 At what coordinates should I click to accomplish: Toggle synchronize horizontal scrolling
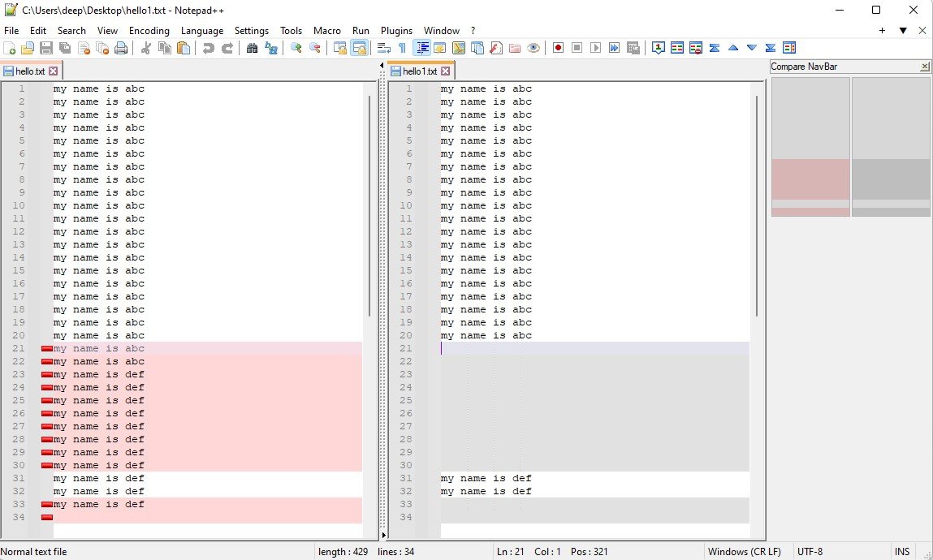coord(359,48)
